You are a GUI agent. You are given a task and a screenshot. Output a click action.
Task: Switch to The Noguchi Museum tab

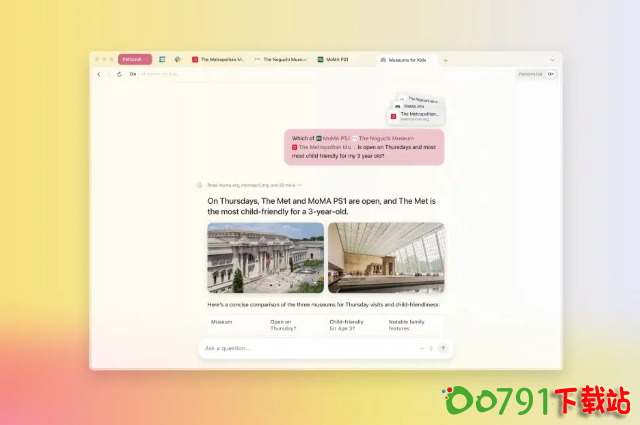(280, 60)
